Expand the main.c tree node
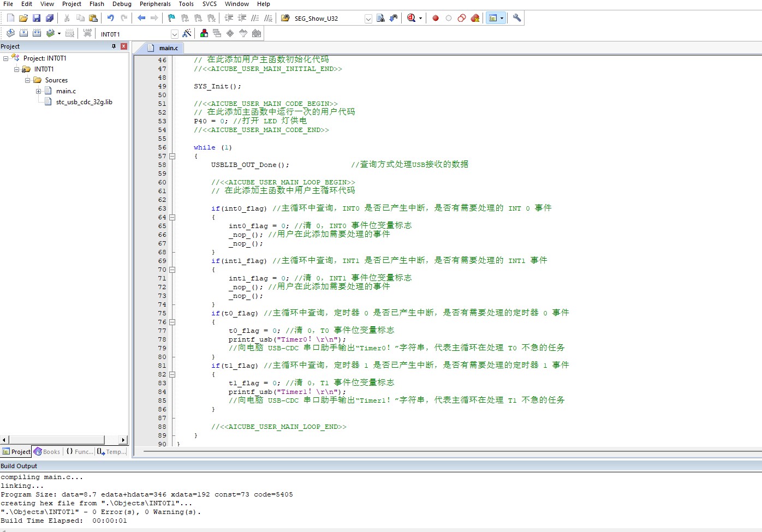 38,91
